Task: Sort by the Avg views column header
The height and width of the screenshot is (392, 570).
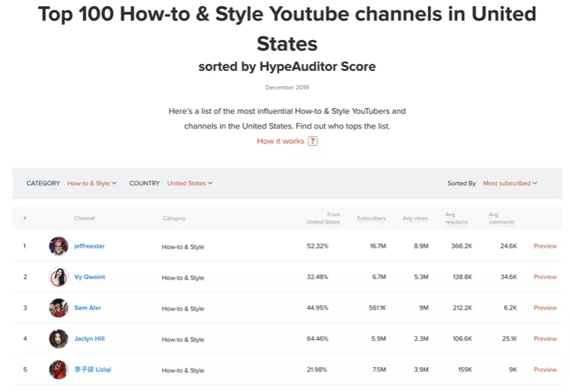Action: (x=414, y=218)
